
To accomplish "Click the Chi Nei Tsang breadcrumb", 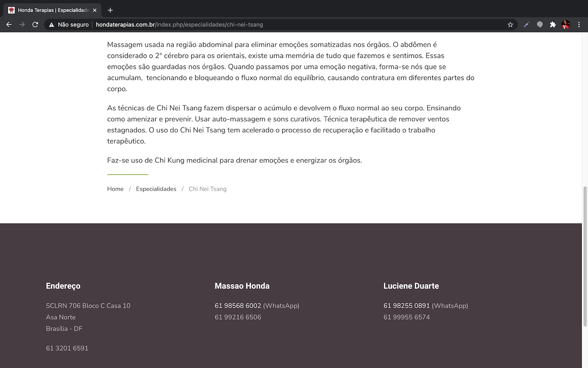I will coord(207,189).
